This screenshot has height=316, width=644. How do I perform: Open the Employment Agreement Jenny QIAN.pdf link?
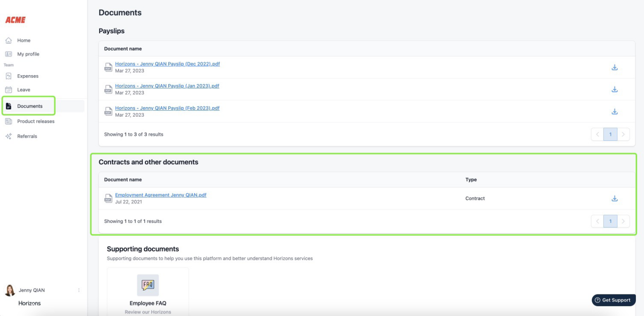(x=160, y=195)
